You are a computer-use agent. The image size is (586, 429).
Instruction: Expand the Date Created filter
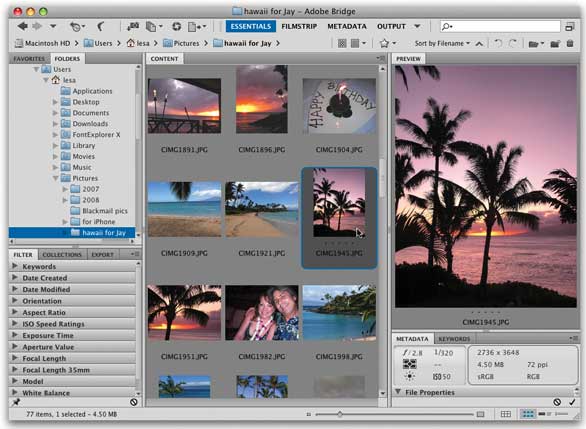click(15, 278)
